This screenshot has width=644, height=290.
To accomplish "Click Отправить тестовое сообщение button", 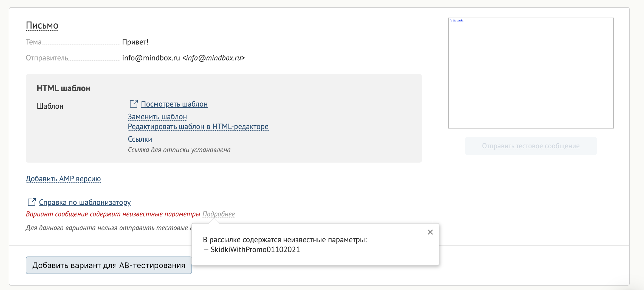I will 531,146.
